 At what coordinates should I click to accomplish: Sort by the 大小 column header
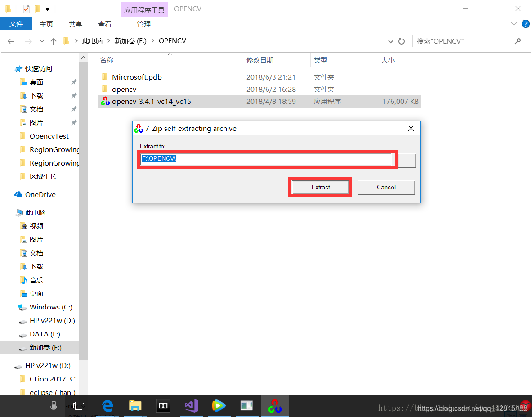pyautogui.click(x=388, y=60)
